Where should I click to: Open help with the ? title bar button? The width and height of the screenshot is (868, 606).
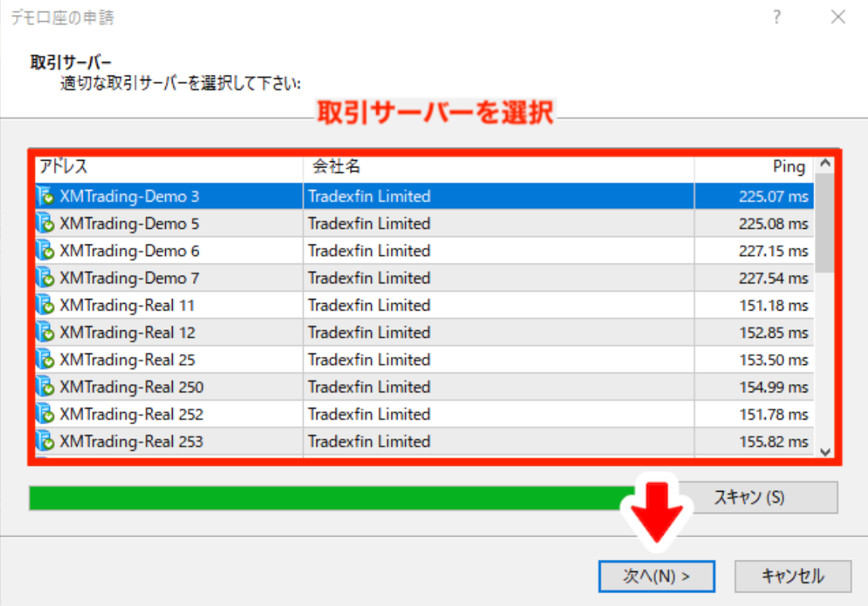click(x=777, y=17)
